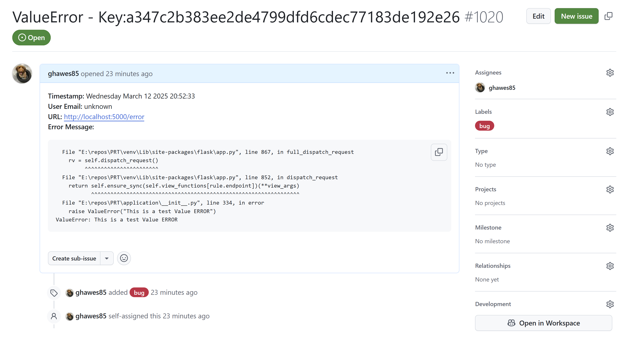Open the Relationships gear settings

pos(610,266)
